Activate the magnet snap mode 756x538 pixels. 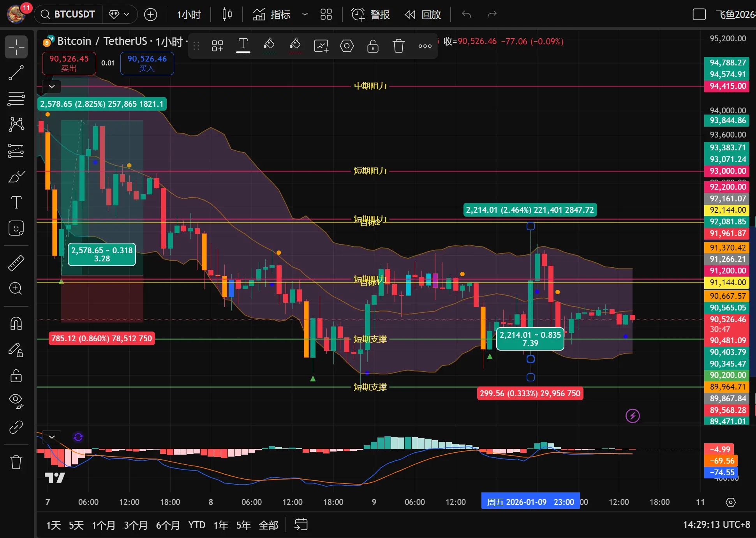[16, 323]
